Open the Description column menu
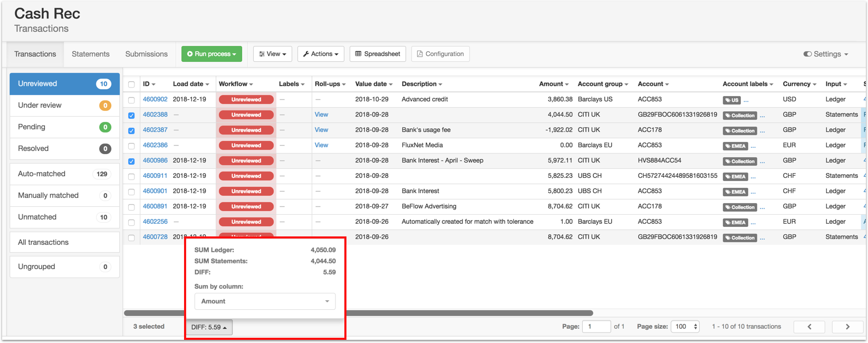Image resolution: width=868 pixels, height=343 pixels. click(422, 84)
